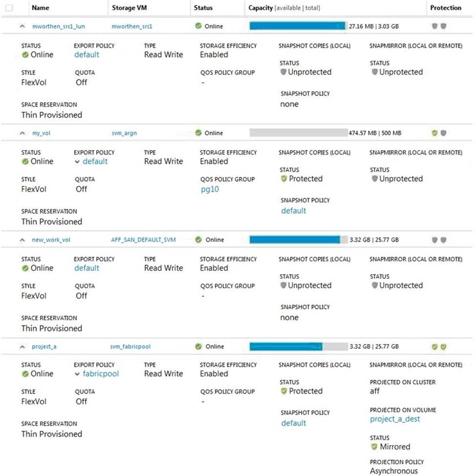Collapse the project_a volume row
476x476 pixels.
pyautogui.click(x=22, y=346)
